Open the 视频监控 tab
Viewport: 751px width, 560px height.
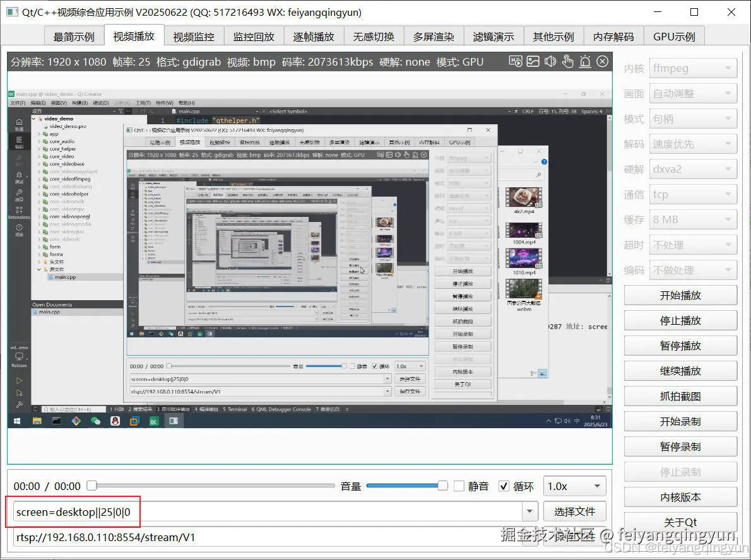click(194, 37)
